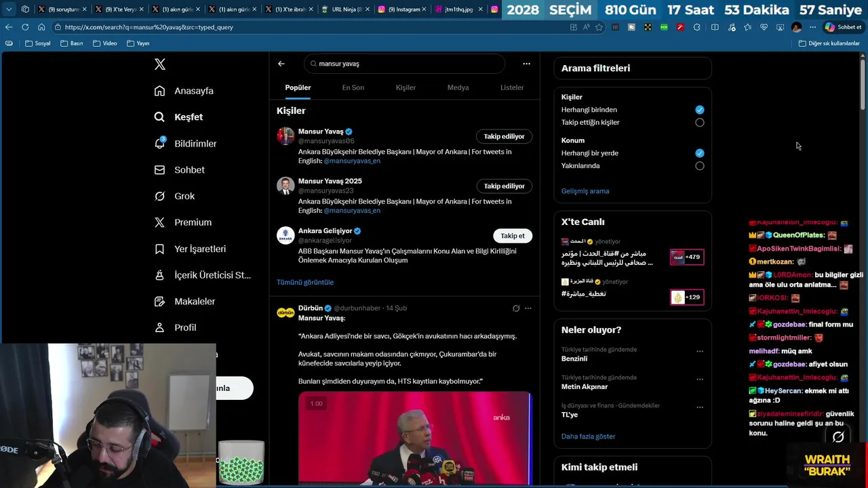Open browser settings and more menu
The image size is (868, 488).
(812, 27)
